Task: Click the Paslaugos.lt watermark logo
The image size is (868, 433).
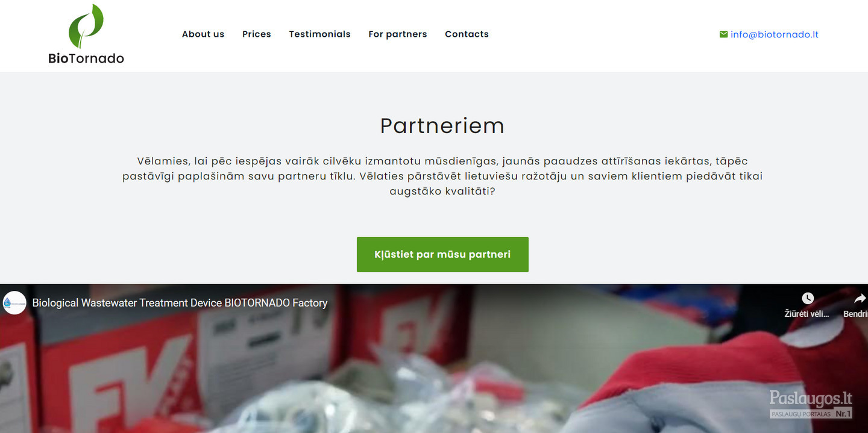Action: click(811, 404)
